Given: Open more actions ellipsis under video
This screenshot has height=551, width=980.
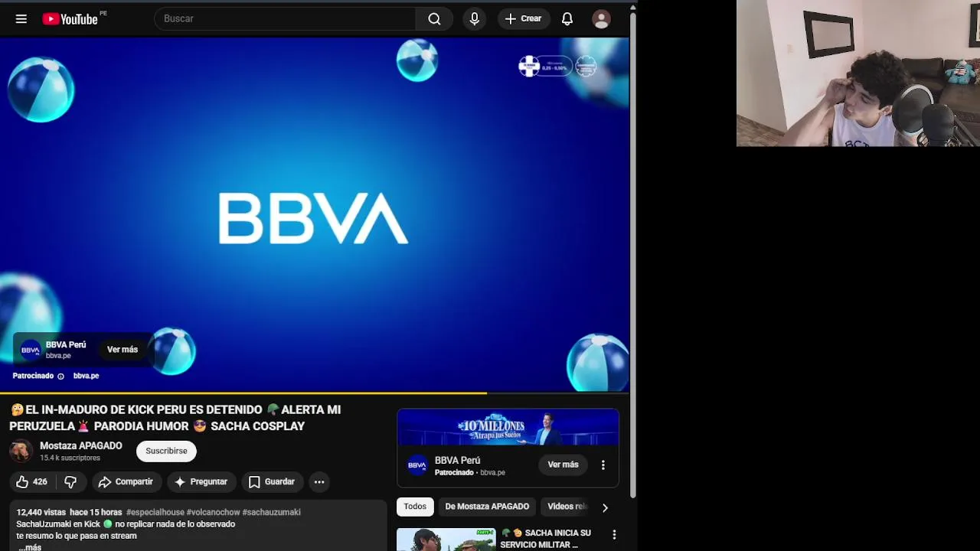Looking at the screenshot, I should coord(319,482).
